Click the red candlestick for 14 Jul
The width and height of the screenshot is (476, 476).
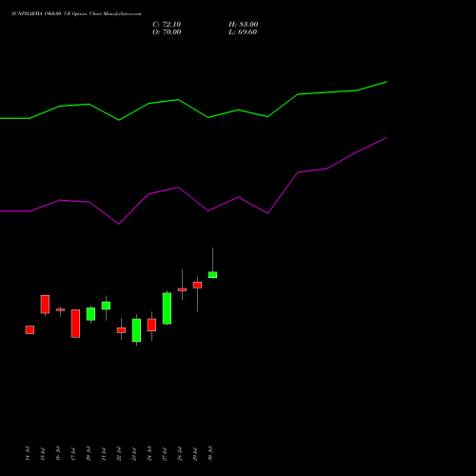click(30, 329)
